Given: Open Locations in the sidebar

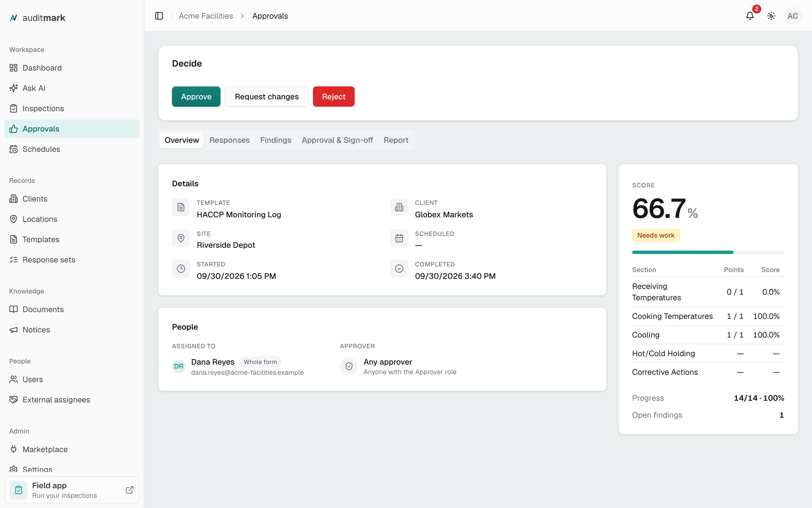Looking at the screenshot, I should pos(72,219).
